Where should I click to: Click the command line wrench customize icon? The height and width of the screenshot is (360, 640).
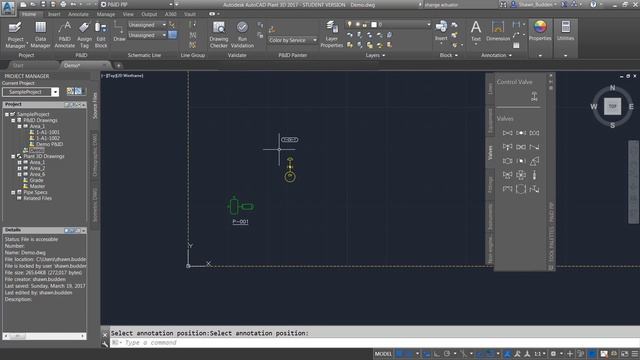[x=105, y=343]
